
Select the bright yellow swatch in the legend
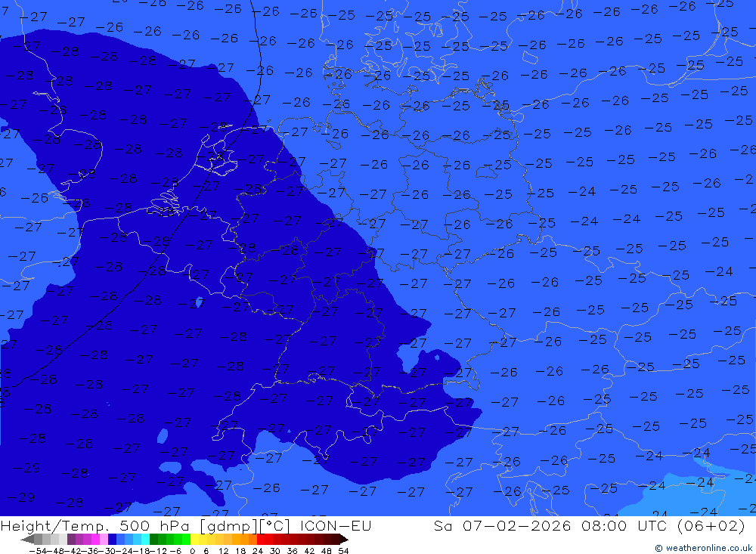(x=195, y=539)
